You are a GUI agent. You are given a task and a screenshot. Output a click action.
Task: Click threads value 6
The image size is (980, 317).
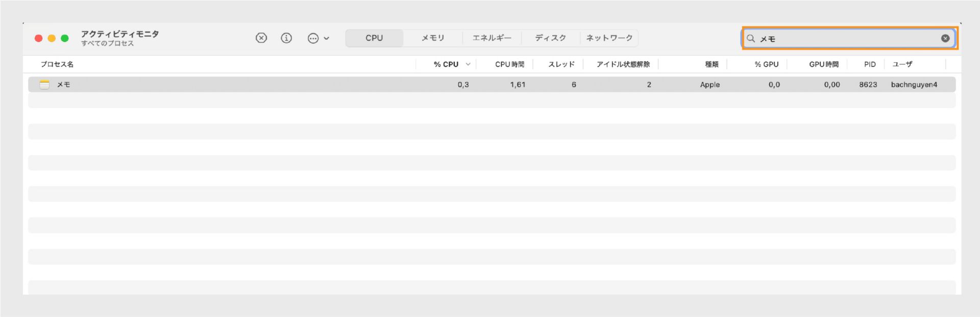[x=574, y=85]
